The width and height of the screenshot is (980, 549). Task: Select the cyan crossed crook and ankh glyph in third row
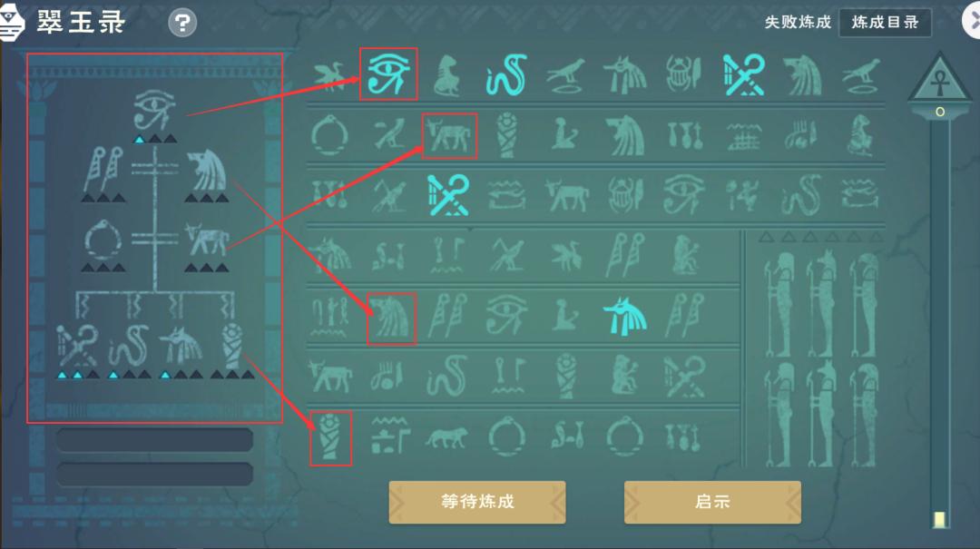click(x=447, y=195)
